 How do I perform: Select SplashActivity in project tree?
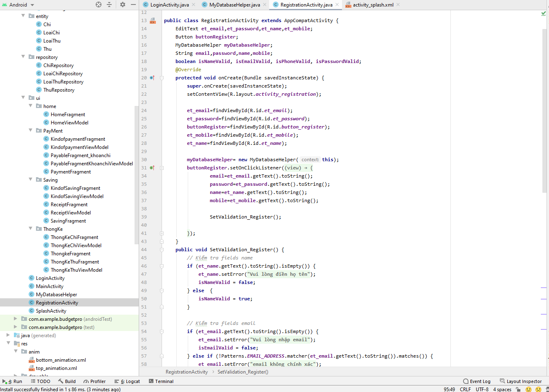point(51,311)
